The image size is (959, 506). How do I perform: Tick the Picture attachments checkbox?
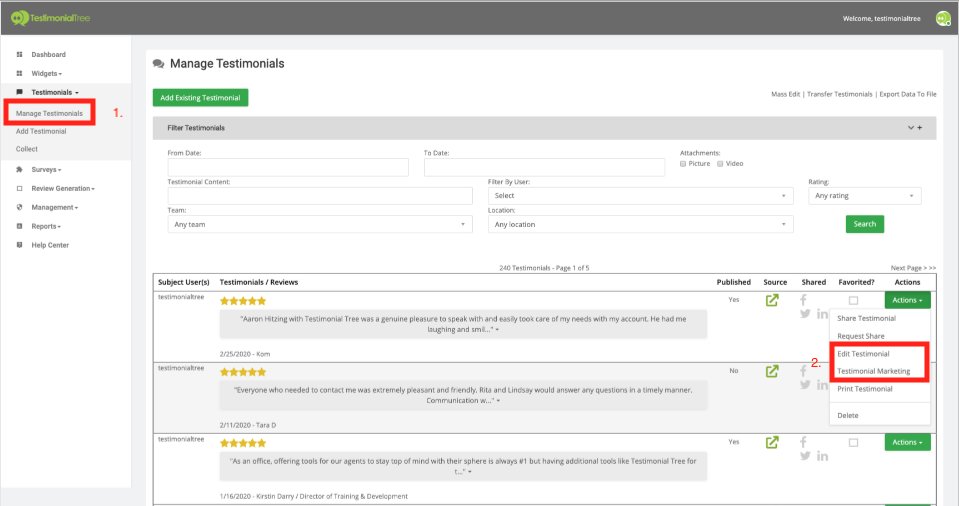coord(683,164)
